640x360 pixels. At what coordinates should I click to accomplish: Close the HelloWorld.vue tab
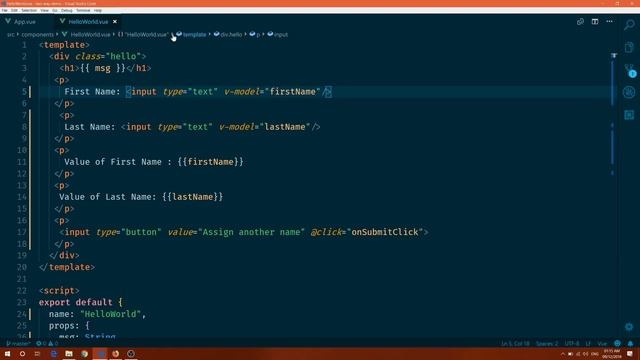[x=115, y=22]
